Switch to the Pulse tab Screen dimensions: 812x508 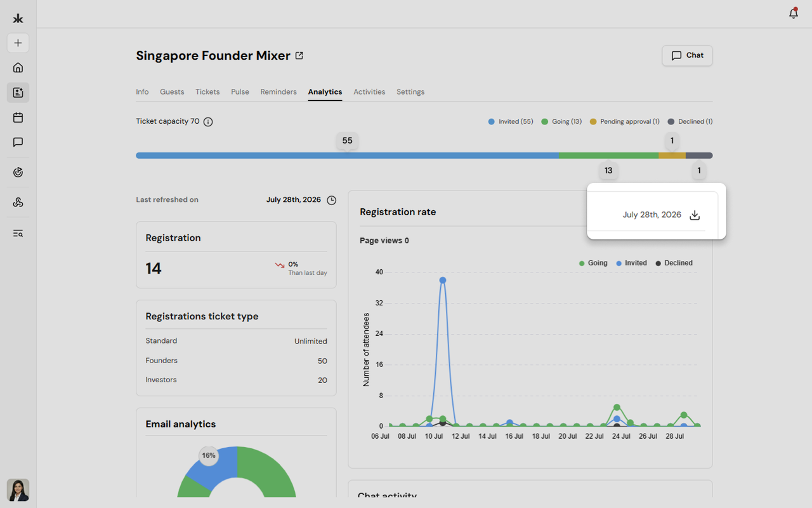240,92
